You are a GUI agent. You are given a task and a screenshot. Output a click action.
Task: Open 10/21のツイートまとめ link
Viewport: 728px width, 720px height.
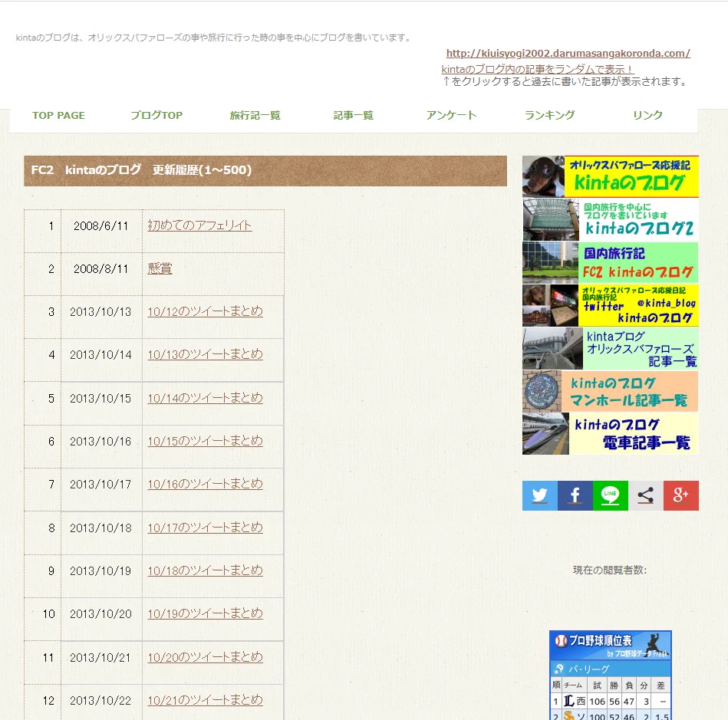(206, 700)
